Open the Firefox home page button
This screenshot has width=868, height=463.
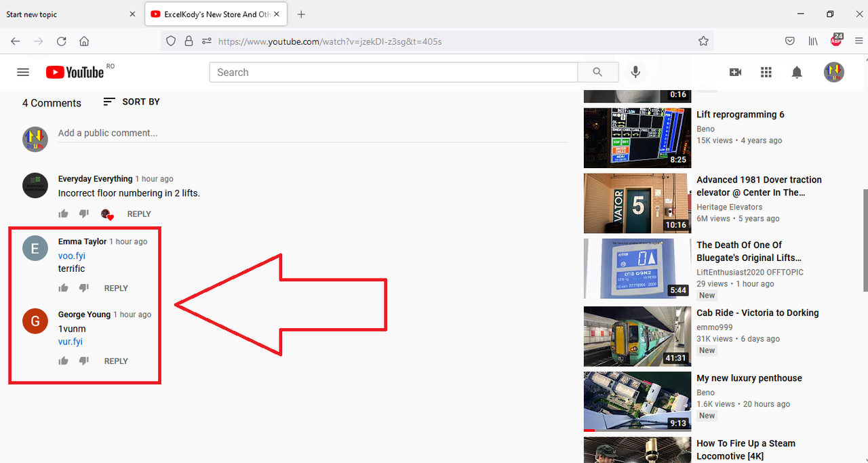(x=84, y=41)
